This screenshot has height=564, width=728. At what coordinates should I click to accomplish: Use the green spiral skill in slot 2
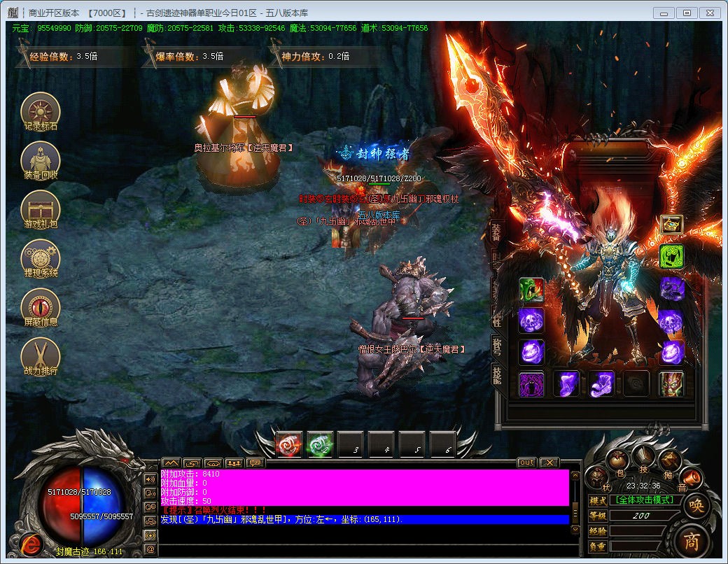pyautogui.click(x=319, y=445)
